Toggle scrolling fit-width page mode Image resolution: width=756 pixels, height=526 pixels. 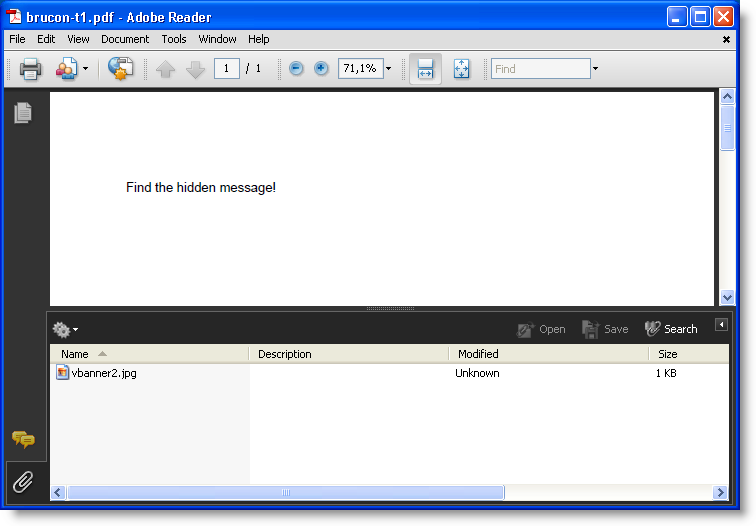point(425,69)
